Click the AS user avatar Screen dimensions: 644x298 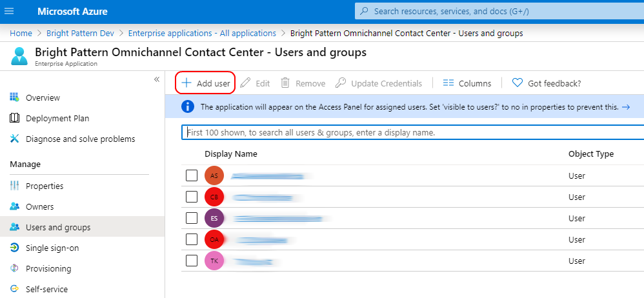point(214,175)
